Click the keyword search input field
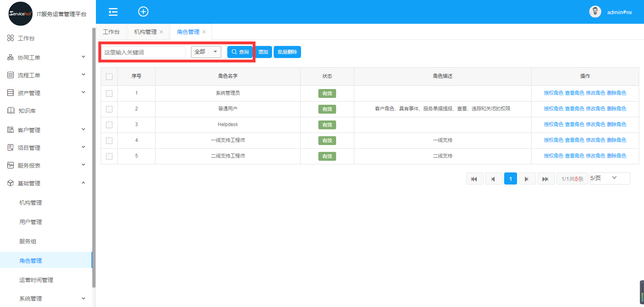Screen dimensions: 644x307 (x=143, y=52)
